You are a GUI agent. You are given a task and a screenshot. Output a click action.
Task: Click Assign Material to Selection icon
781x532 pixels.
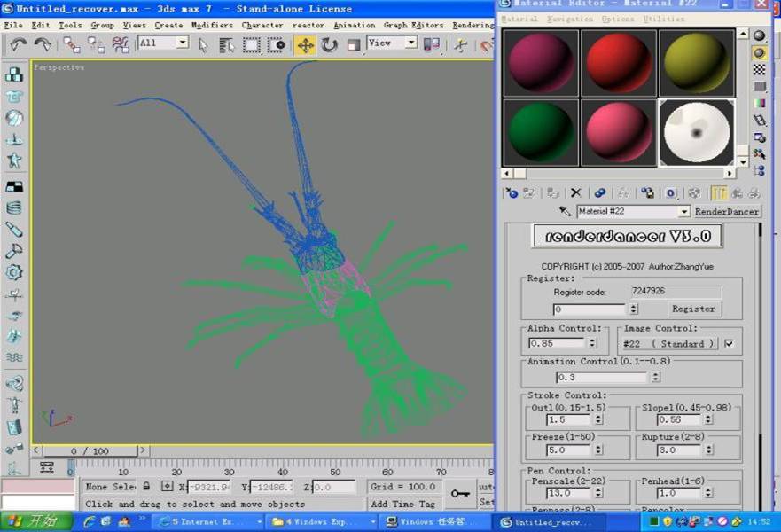tap(552, 192)
